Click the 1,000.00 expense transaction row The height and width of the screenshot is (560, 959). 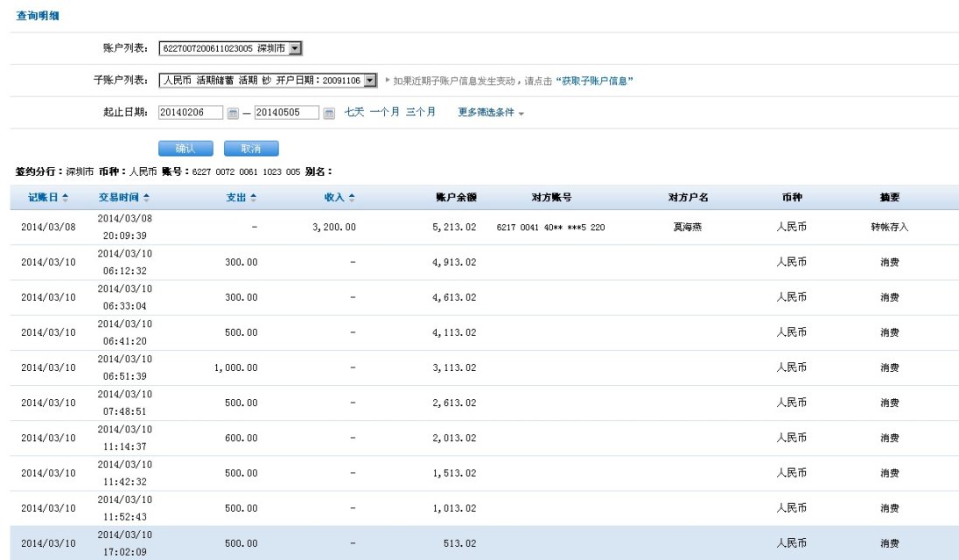pos(479,367)
